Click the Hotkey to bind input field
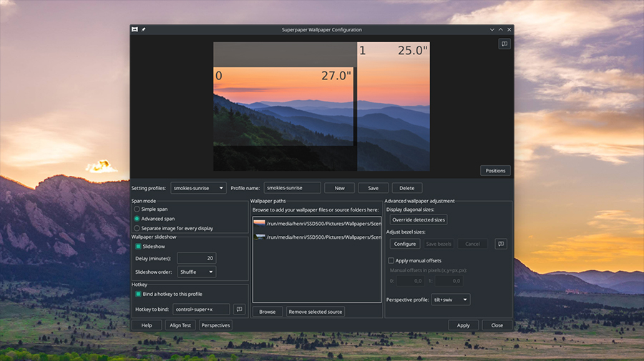The height and width of the screenshot is (361, 644). [x=201, y=309]
